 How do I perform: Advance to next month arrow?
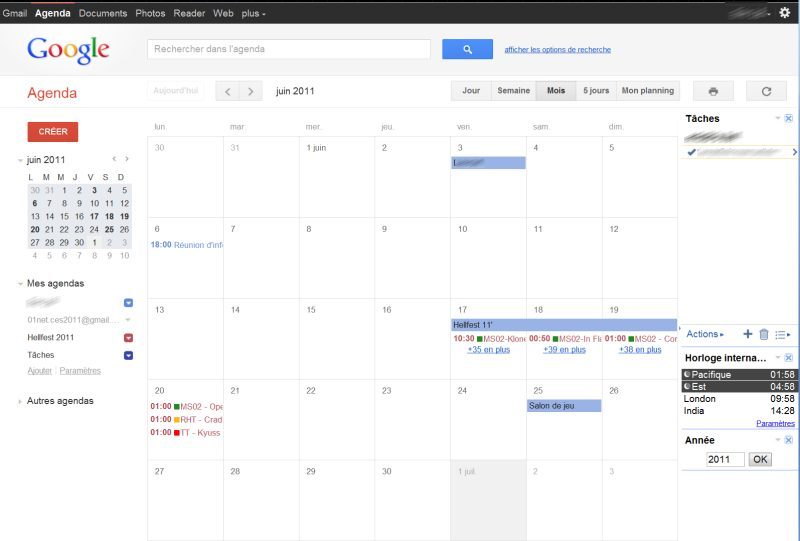tap(251, 91)
